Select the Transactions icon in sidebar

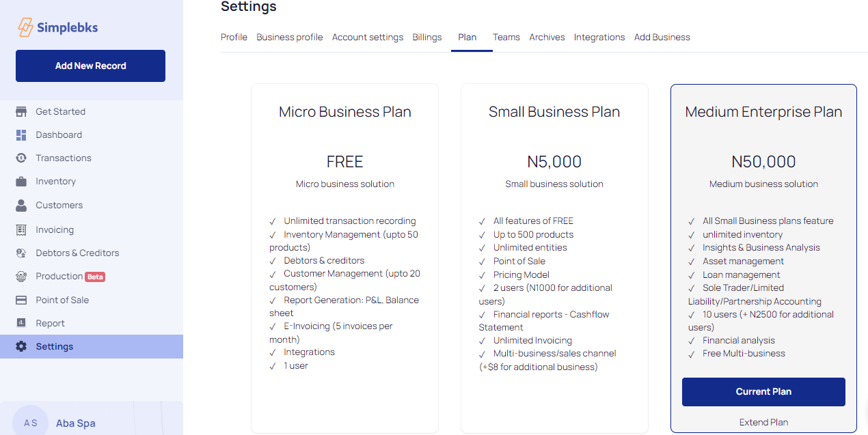21,158
